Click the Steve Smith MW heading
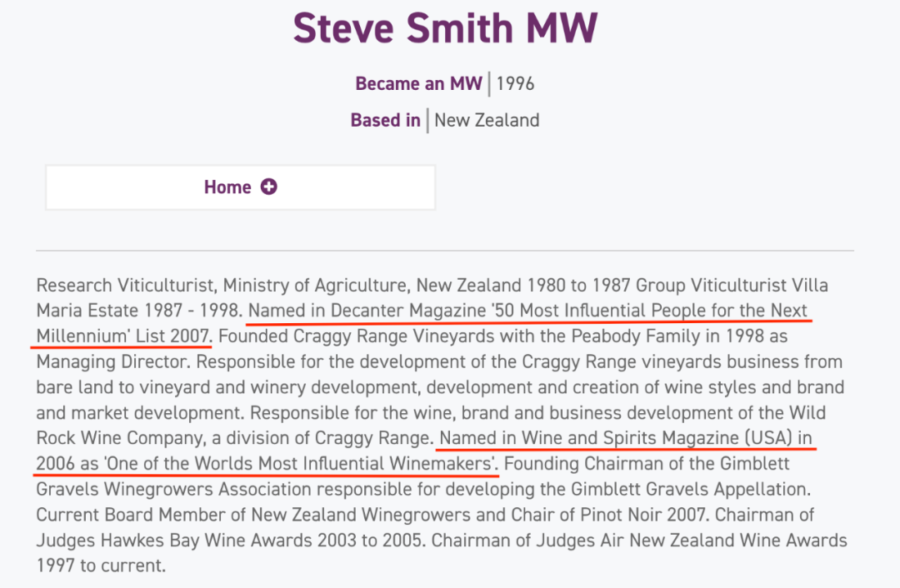900x588 pixels. pyautogui.click(x=445, y=28)
